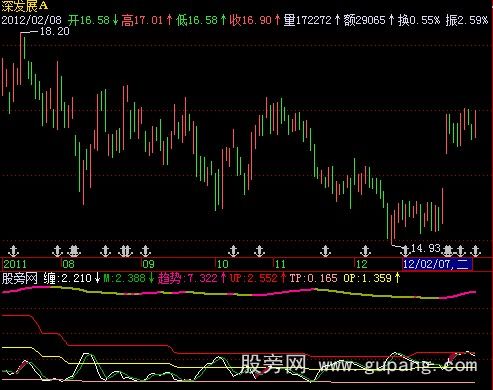
Task: Click the highlighted cursor date 12/02/07,二
Action: click(x=437, y=264)
